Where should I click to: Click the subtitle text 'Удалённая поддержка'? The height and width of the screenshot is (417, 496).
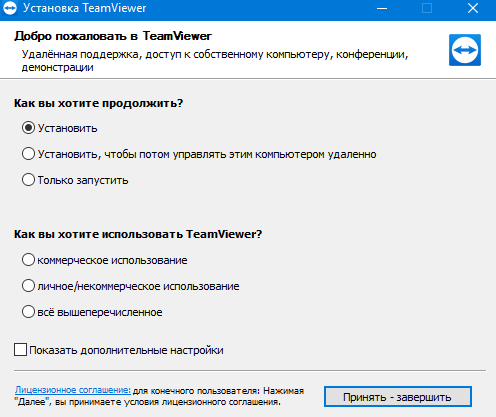pos(80,54)
